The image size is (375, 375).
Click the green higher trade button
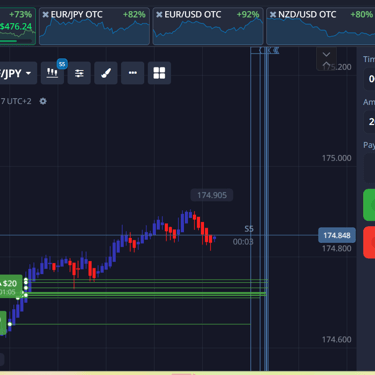[x=369, y=205]
